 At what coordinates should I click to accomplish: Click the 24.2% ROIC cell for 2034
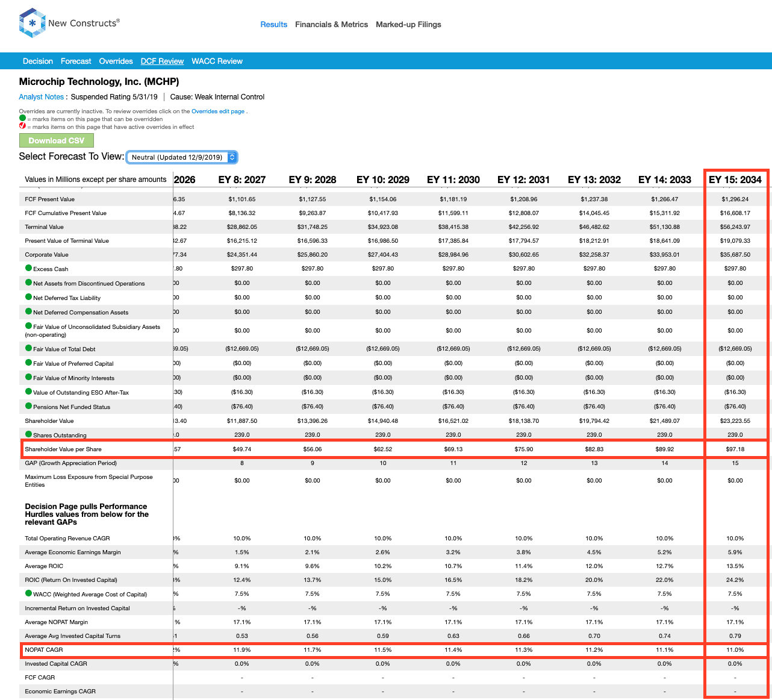(x=735, y=580)
